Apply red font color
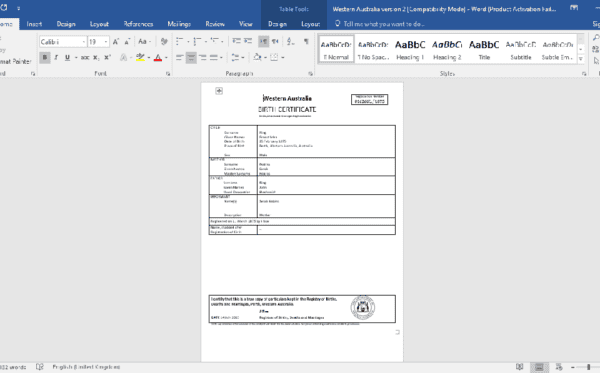Viewport: 600px width, 373px height. 158,57
